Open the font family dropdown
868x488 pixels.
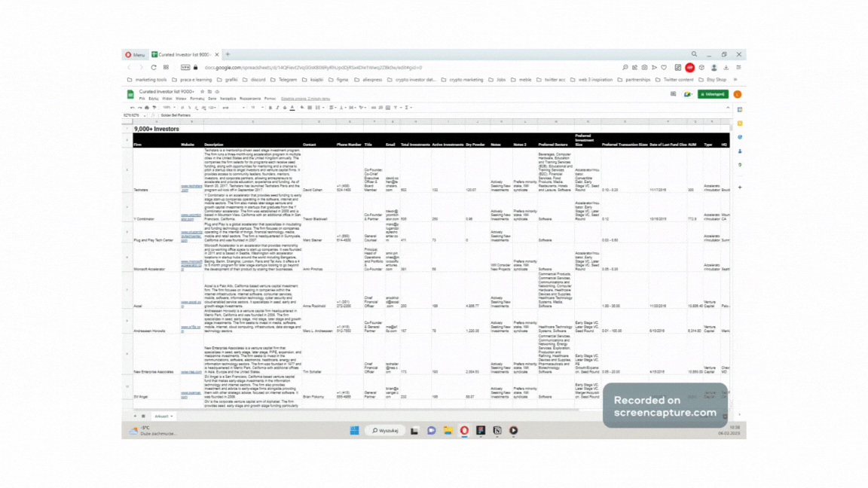[x=233, y=108]
